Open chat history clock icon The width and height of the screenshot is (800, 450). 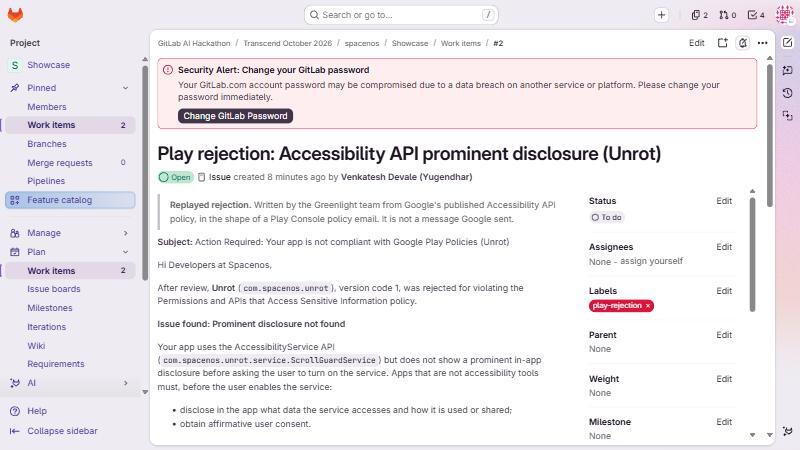pos(787,93)
